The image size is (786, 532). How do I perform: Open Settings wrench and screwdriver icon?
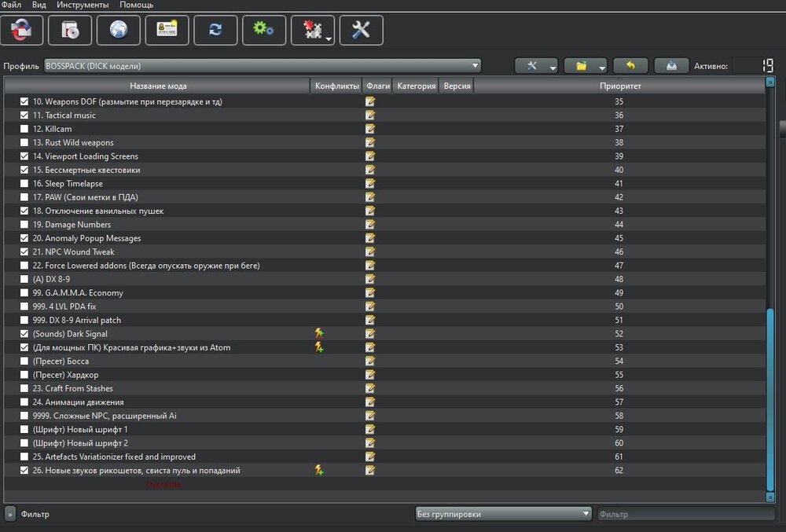click(361, 31)
